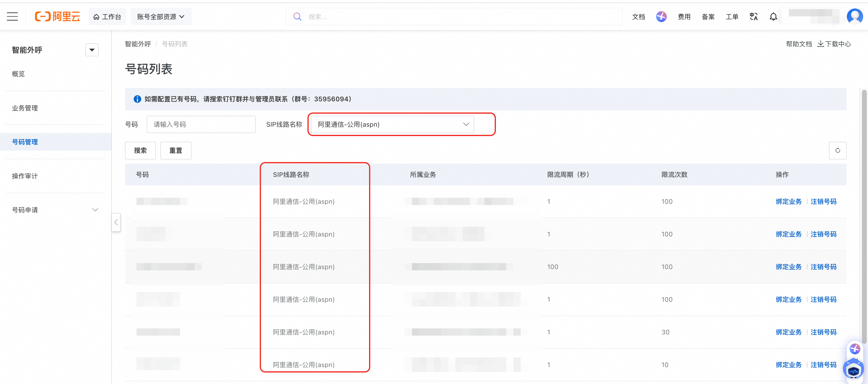Select 号码管理 in the sidebar
868x384 pixels.
pos(56,142)
